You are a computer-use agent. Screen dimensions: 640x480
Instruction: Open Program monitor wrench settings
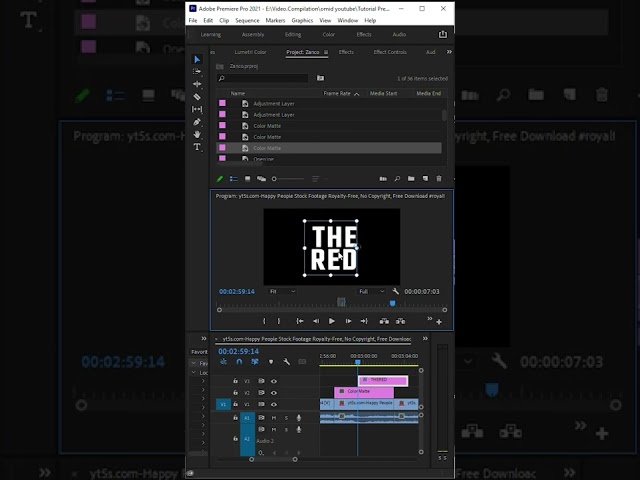coord(395,291)
